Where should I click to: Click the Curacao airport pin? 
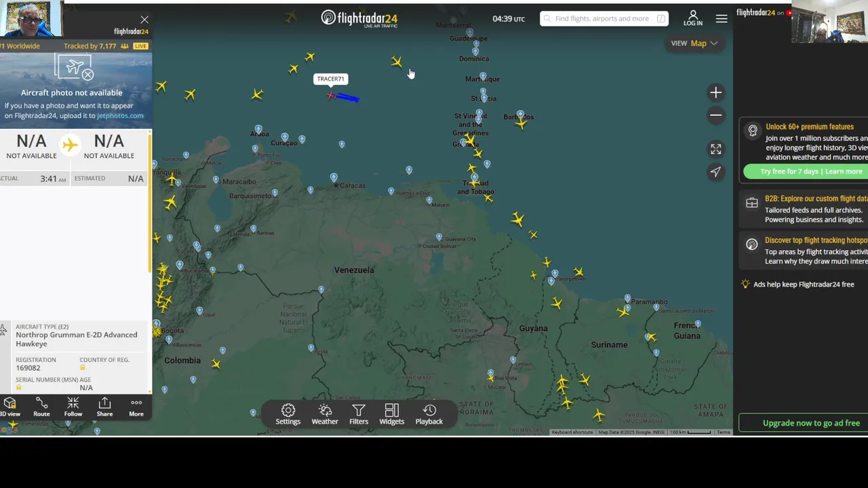(285, 137)
